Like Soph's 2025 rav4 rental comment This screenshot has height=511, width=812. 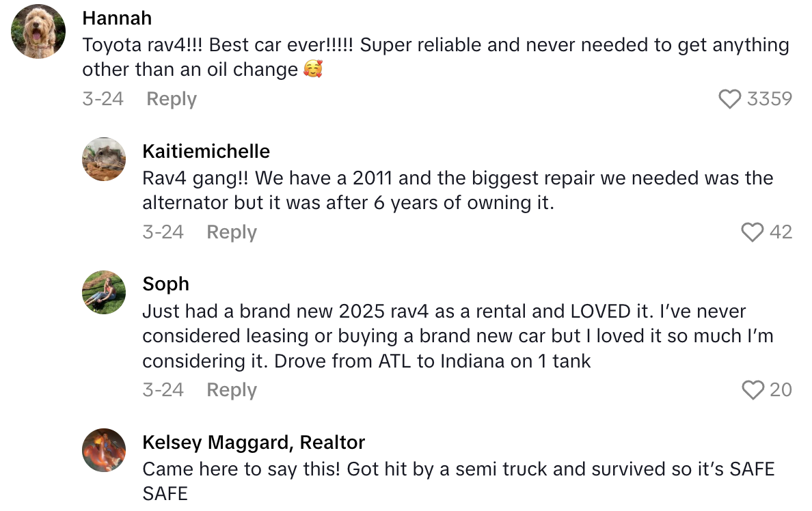coord(752,390)
